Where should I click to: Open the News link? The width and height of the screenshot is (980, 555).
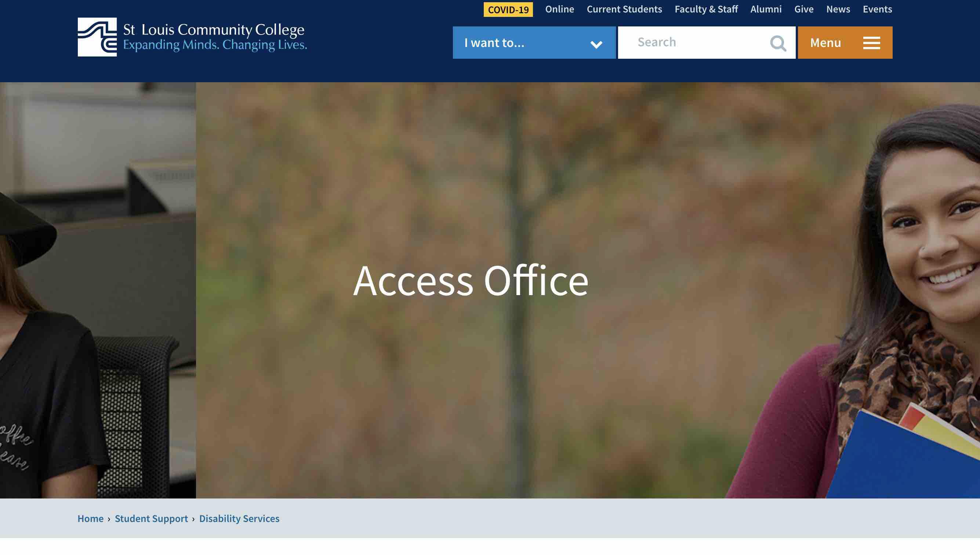[838, 9]
